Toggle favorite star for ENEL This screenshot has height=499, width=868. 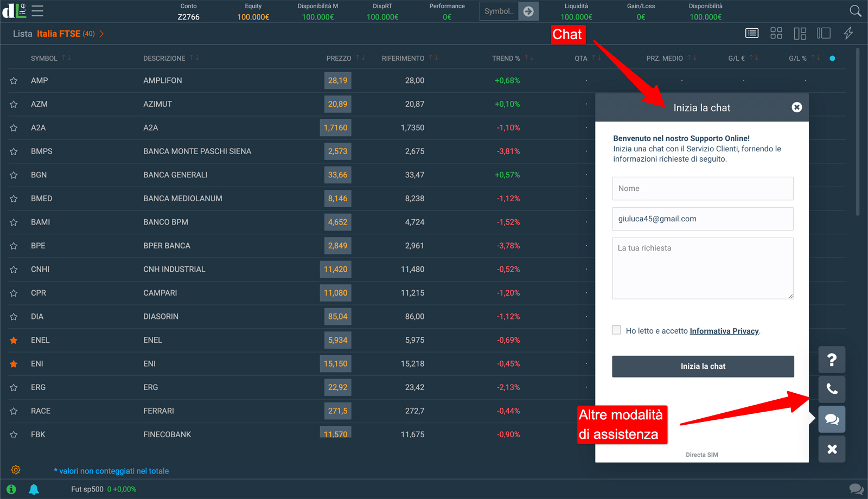tap(14, 341)
